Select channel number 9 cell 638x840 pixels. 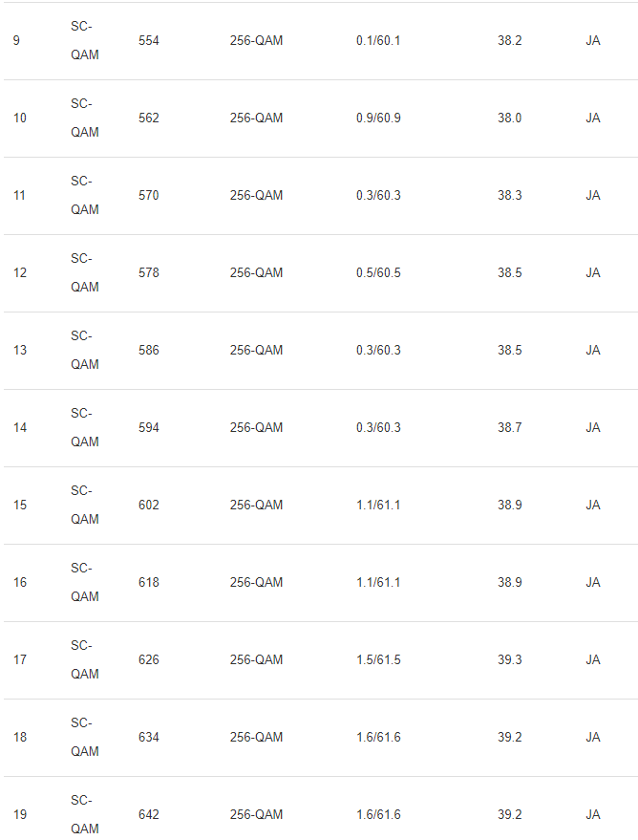[x=16, y=41]
